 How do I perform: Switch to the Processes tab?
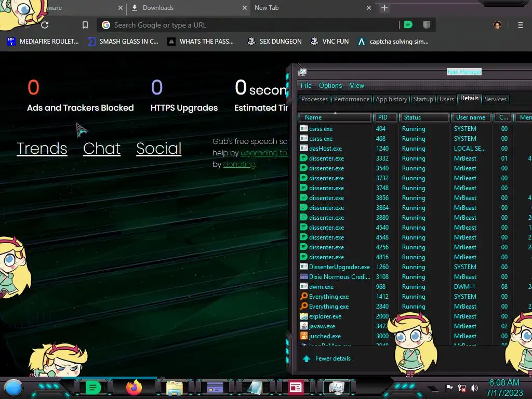pyautogui.click(x=314, y=99)
